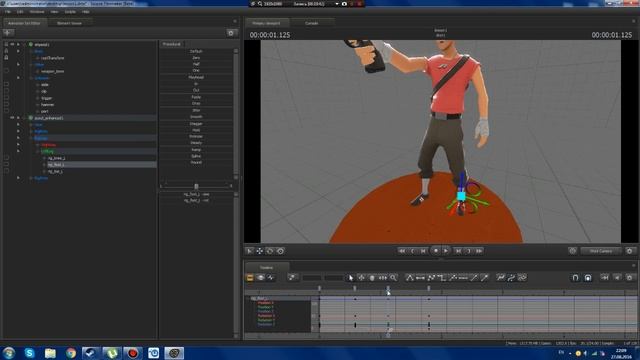Switch to Console tab
Viewport: 640px width, 360px height.
click(x=311, y=23)
